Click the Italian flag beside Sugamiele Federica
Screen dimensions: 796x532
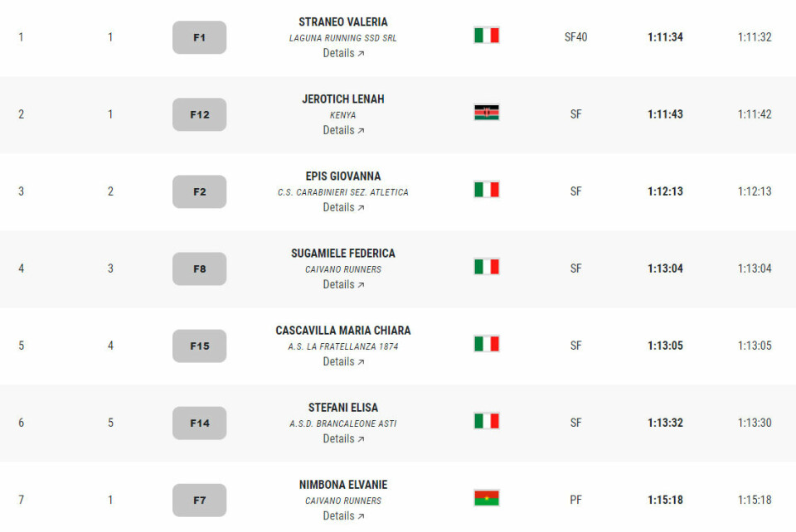(487, 267)
